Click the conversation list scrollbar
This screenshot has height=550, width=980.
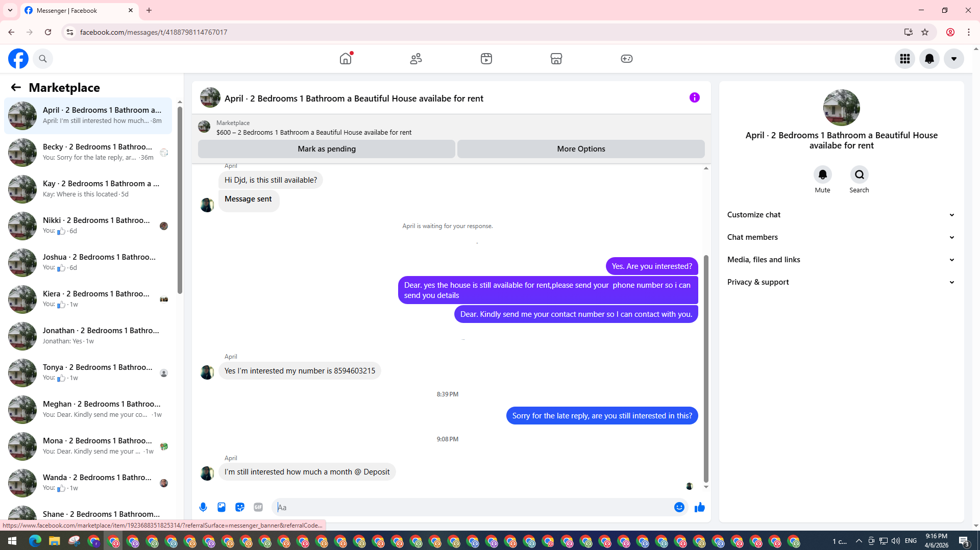click(180, 199)
